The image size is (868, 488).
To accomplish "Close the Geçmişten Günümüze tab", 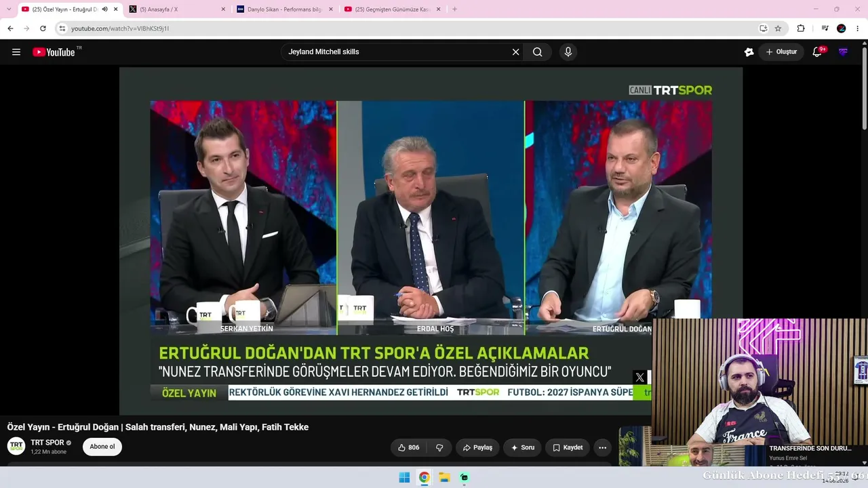I will tap(439, 9).
